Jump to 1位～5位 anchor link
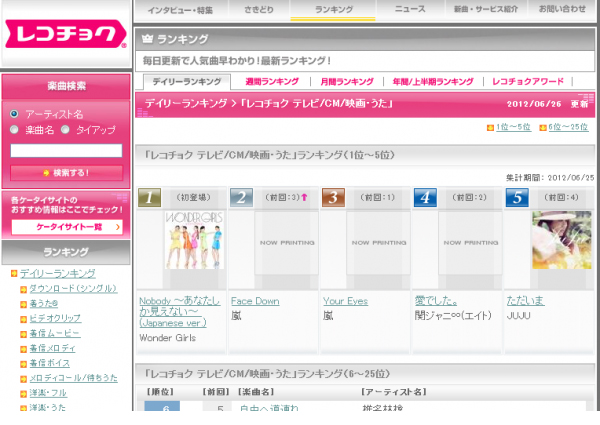This screenshot has height=425, width=600. pos(513,127)
